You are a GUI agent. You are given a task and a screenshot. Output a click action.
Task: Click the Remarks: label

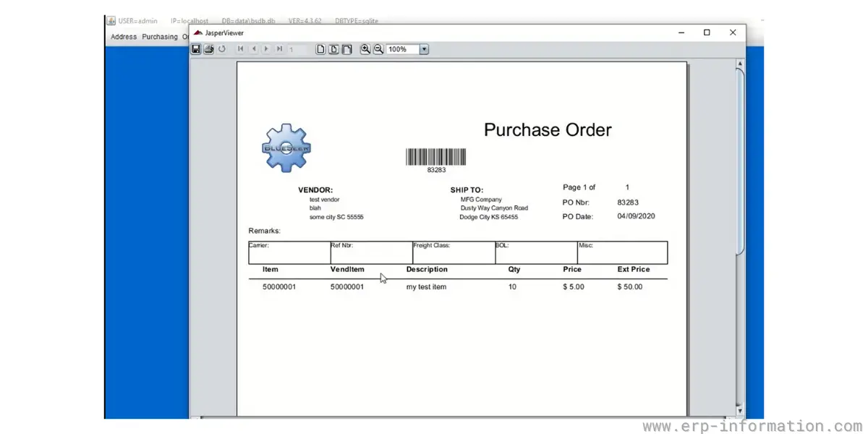point(264,231)
